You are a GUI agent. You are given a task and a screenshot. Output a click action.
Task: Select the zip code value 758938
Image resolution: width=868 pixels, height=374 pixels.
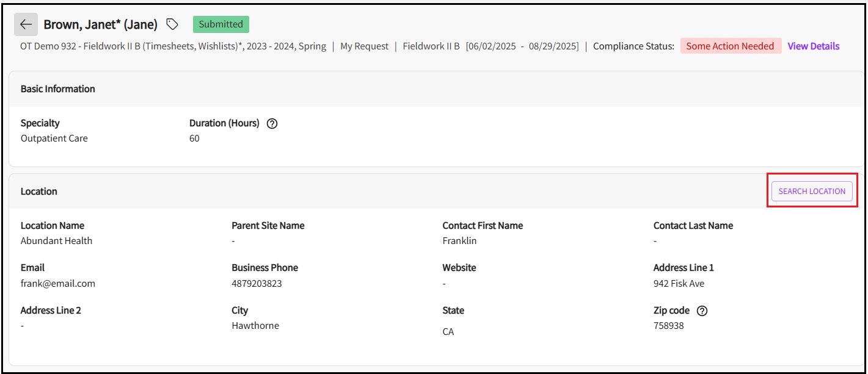[x=668, y=326]
